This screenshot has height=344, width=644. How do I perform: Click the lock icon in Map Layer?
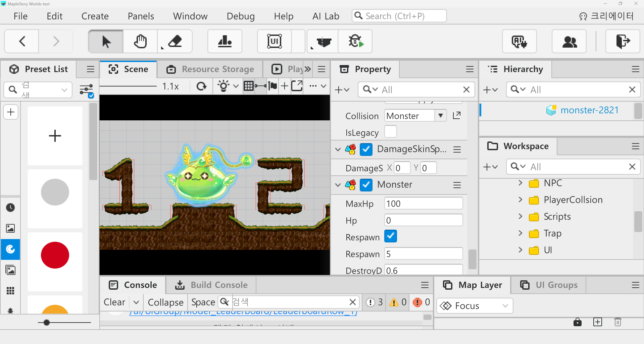(577, 322)
